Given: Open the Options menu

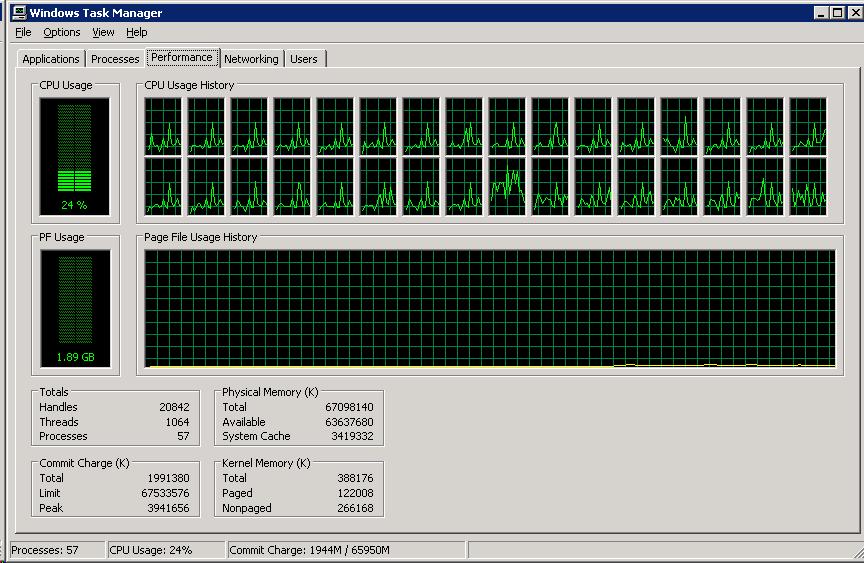Looking at the screenshot, I should (x=62, y=33).
